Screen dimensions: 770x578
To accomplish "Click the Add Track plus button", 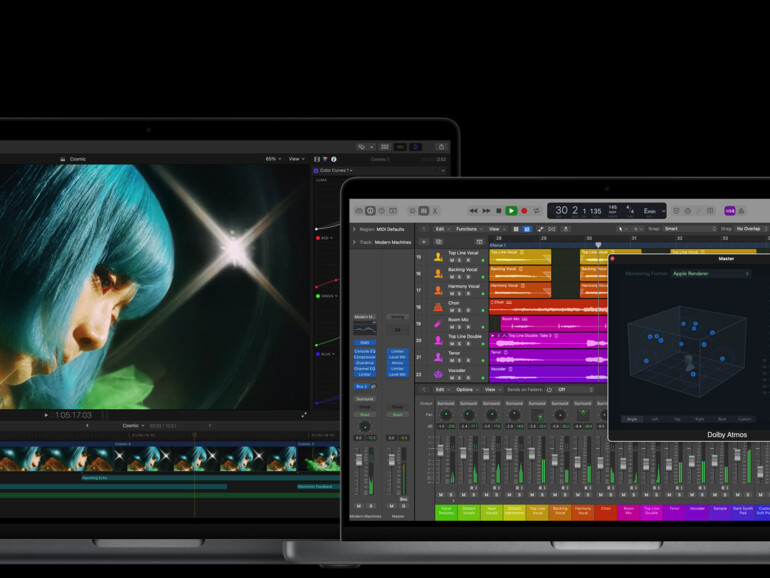I will pos(423,242).
